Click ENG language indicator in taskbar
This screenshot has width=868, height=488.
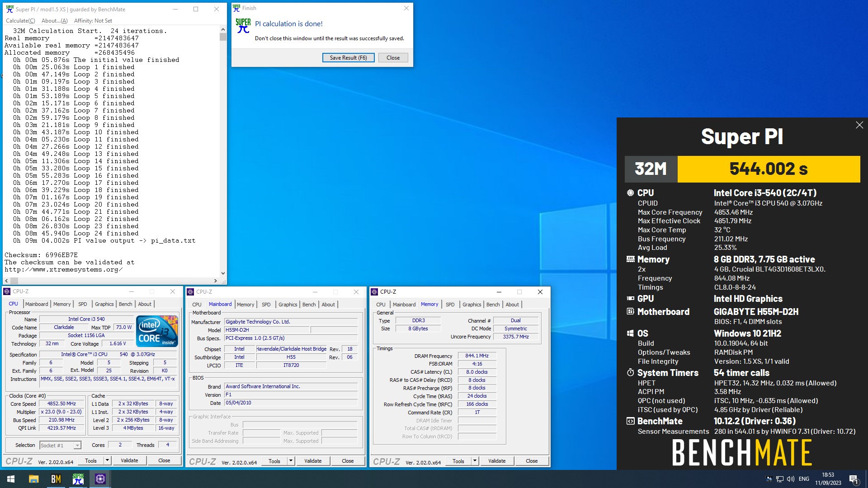[x=804, y=479]
